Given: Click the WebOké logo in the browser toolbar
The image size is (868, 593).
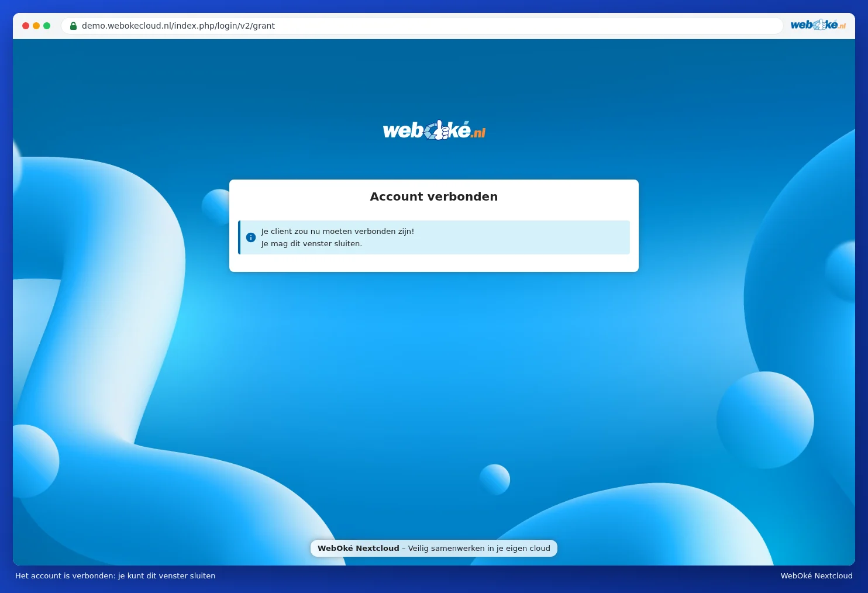Looking at the screenshot, I should tap(818, 25).
